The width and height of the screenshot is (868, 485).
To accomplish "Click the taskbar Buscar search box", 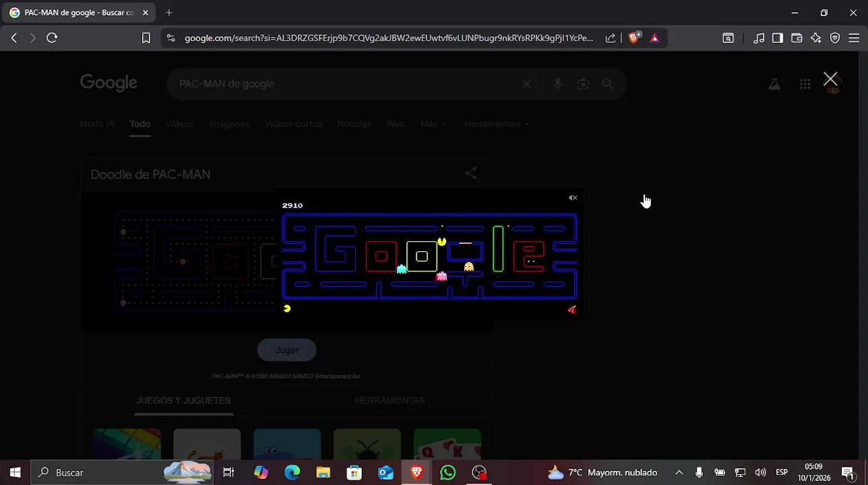I will pos(121,472).
